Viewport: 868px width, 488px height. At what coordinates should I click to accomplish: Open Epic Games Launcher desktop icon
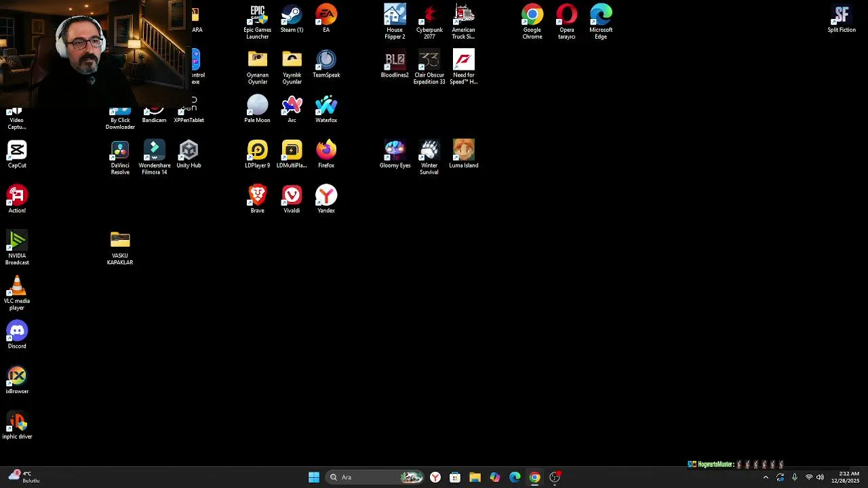257,22
